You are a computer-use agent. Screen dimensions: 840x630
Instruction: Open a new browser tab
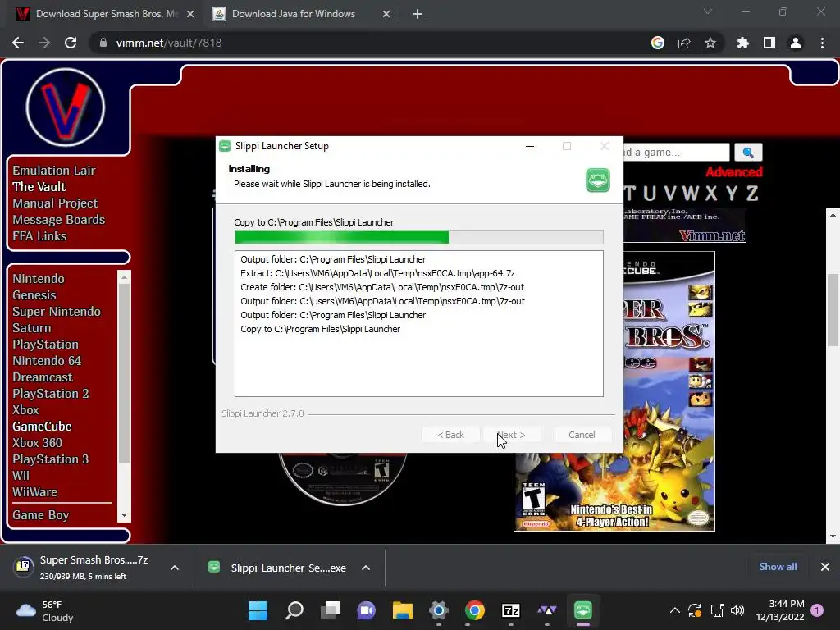418,14
